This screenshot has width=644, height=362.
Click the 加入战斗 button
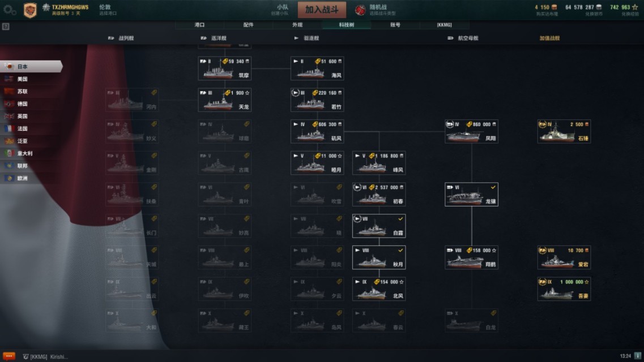click(322, 10)
